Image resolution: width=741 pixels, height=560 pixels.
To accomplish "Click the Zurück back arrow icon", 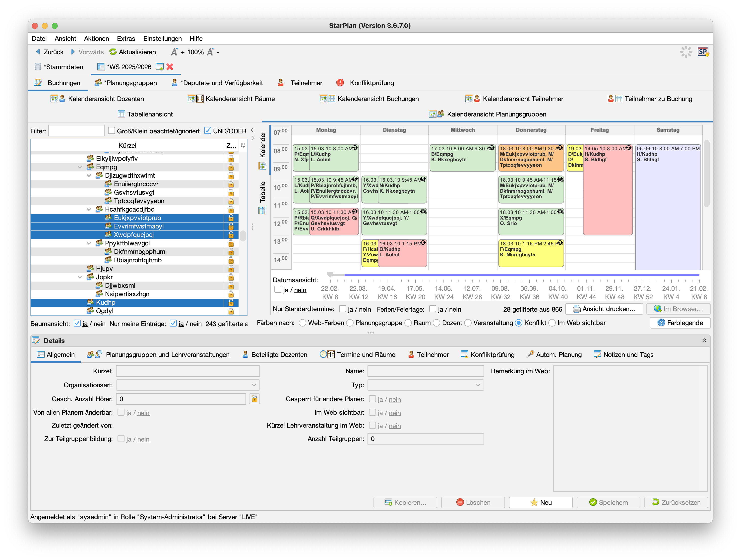I will click(x=38, y=52).
